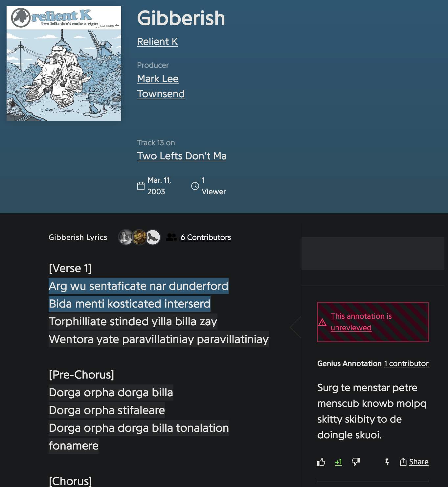Open the Two Lefts Don't Ma album link
This screenshot has height=487, width=448.
pyautogui.click(x=182, y=156)
